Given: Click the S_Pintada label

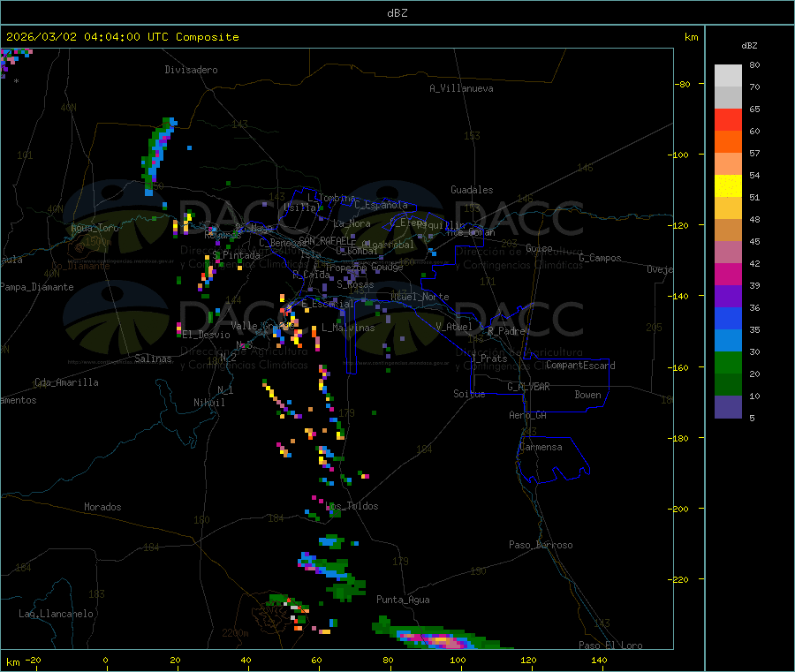Looking at the screenshot, I should (236, 255).
